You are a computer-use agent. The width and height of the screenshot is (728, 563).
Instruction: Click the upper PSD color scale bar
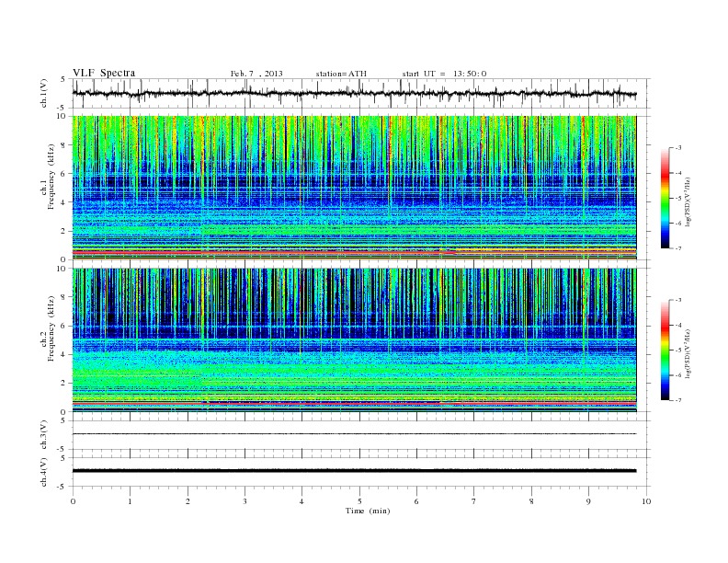tap(665, 198)
